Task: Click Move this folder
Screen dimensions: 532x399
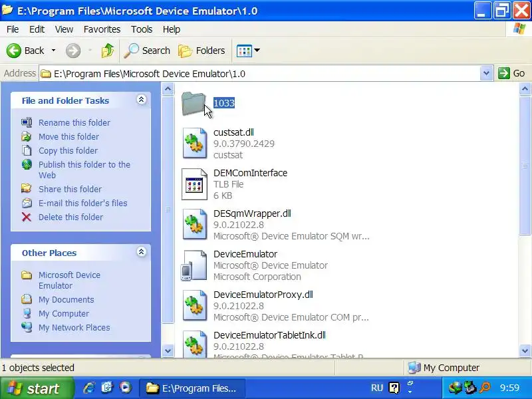Action: point(68,136)
